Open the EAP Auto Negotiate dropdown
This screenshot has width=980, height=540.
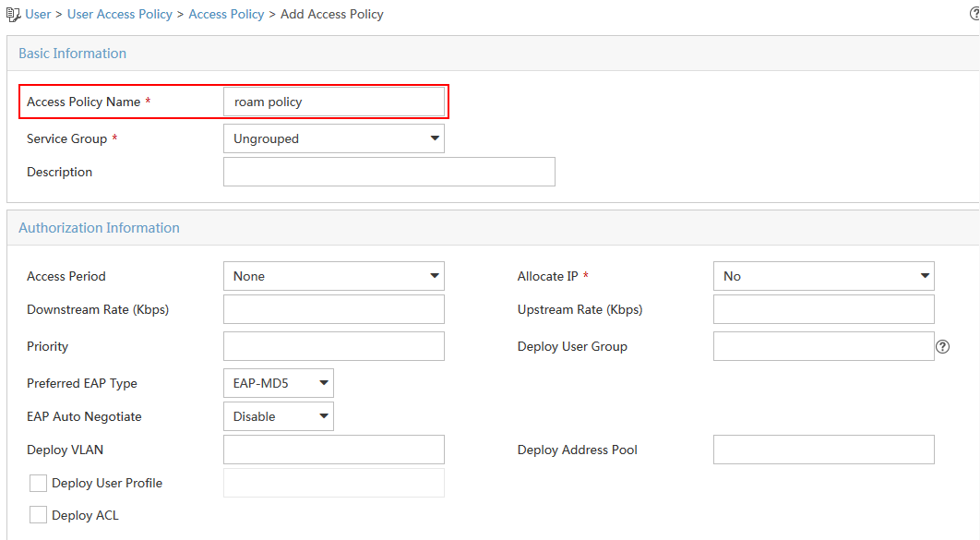pos(279,416)
